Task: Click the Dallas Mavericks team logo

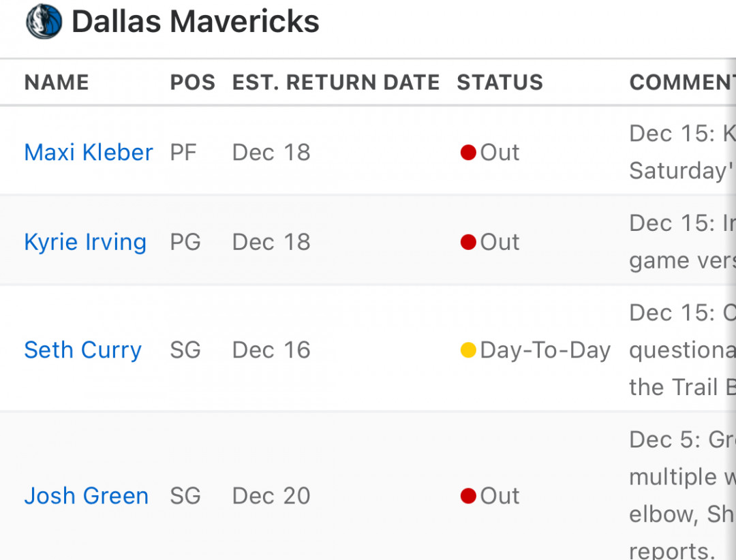Action: click(x=44, y=21)
